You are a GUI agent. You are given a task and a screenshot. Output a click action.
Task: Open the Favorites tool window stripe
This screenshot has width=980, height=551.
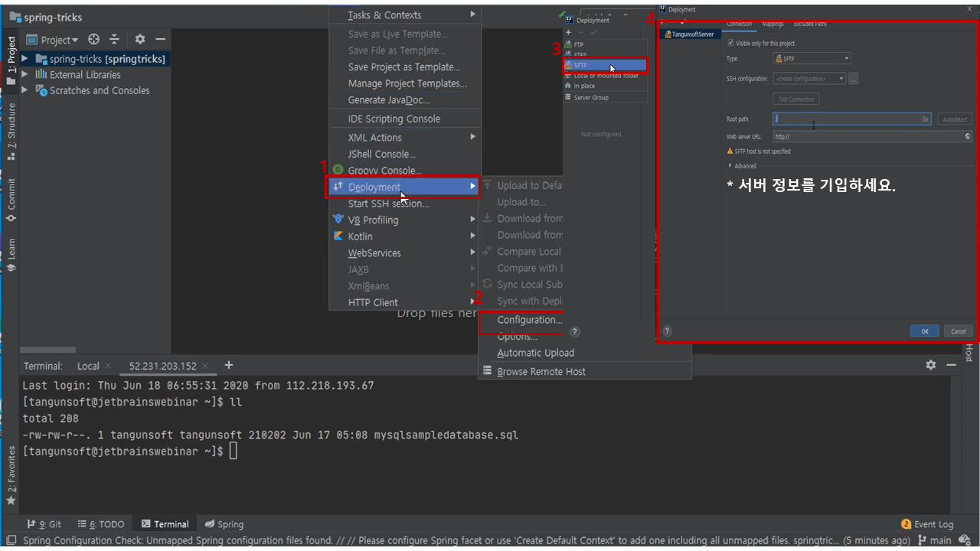point(11,475)
